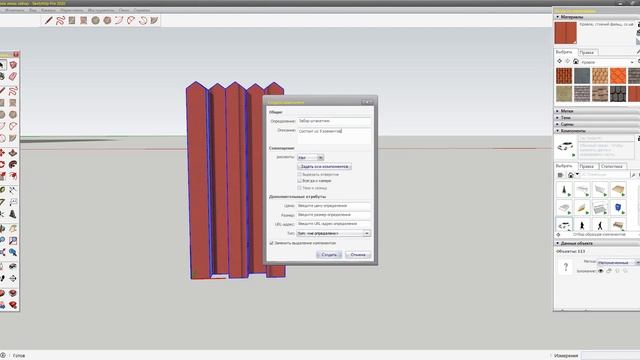Select the Pie tool in top toolbar

(154, 20)
